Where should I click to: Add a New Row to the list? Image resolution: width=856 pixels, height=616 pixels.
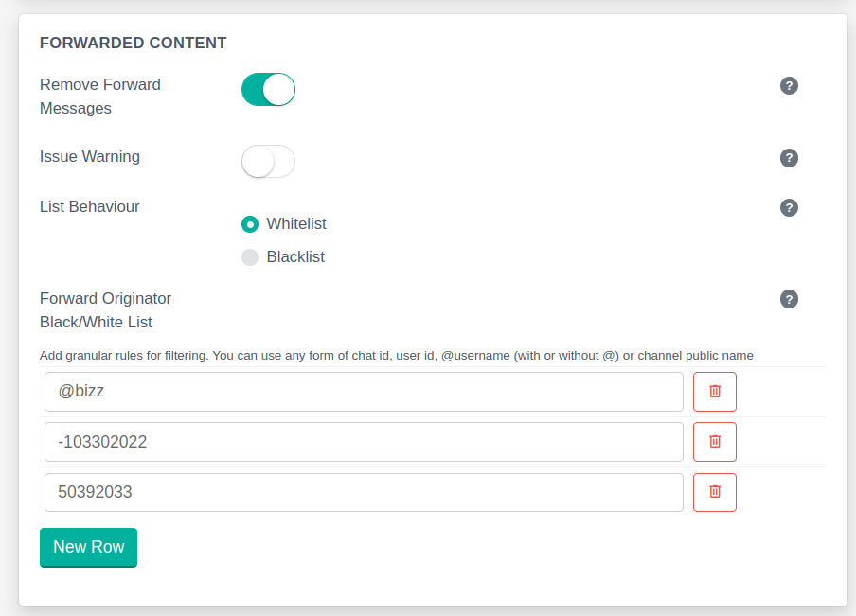point(88,547)
